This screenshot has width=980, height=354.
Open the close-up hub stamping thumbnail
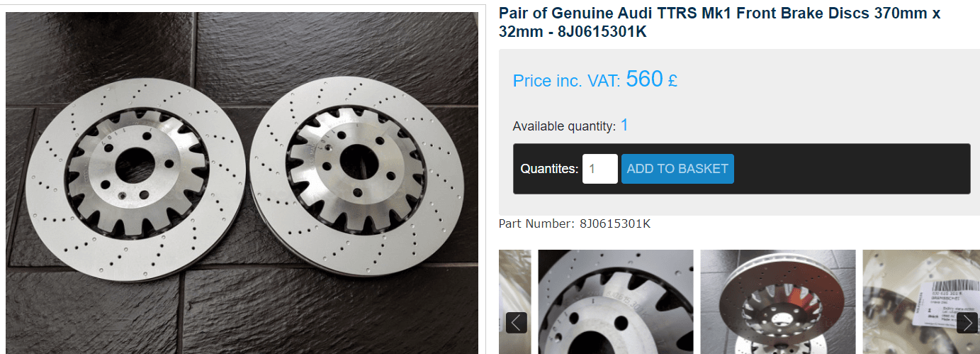coord(616,302)
